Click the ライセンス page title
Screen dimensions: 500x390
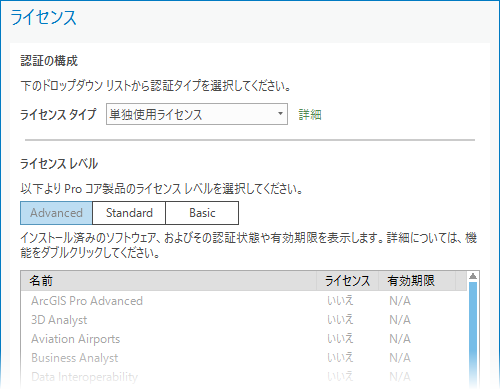coord(44,18)
